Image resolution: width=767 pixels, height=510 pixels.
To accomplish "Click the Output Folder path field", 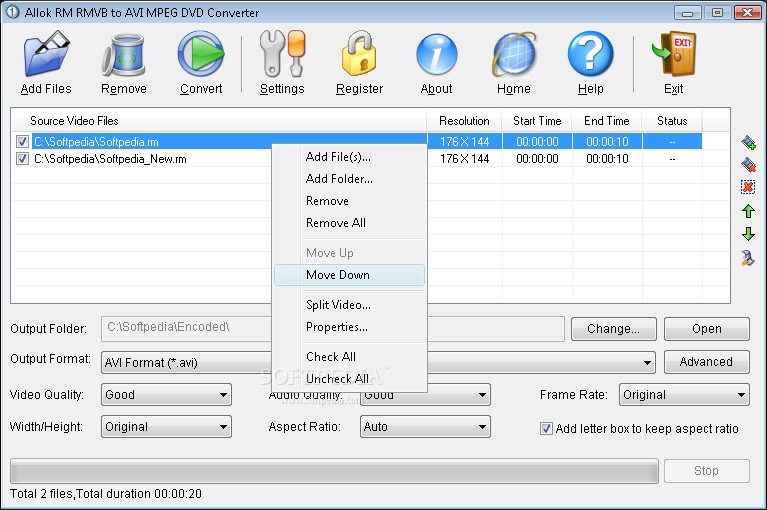I will click(333, 329).
